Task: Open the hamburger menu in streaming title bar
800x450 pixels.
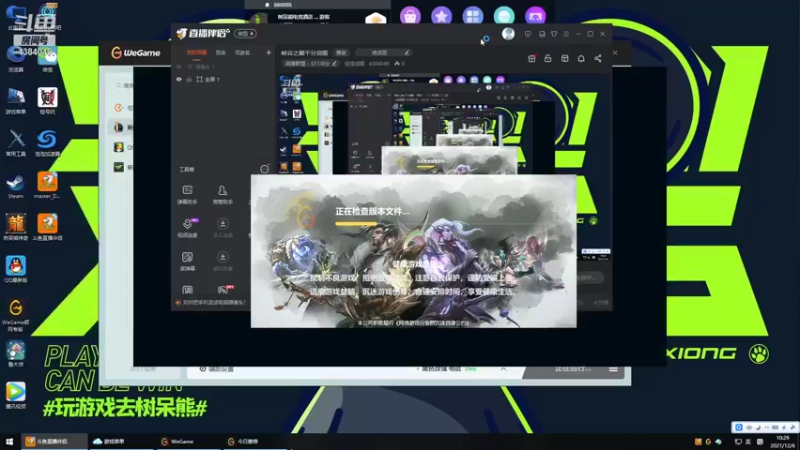Action: click(566, 34)
